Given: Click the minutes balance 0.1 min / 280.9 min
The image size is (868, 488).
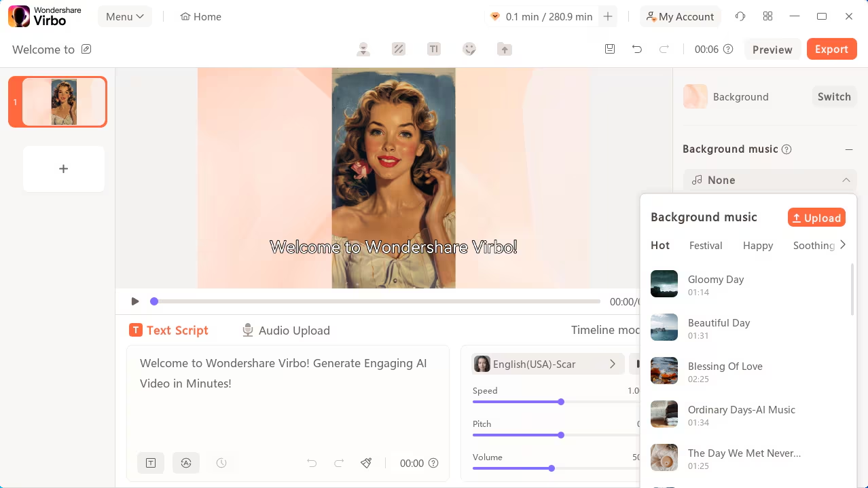Looking at the screenshot, I should click(541, 16).
